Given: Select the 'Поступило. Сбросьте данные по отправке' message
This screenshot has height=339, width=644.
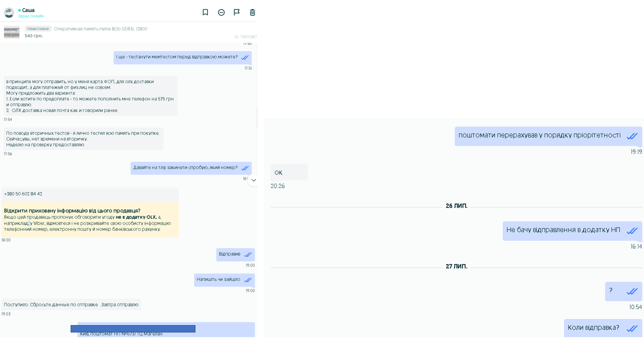Looking at the screenshot, I should tap(71, 305).
